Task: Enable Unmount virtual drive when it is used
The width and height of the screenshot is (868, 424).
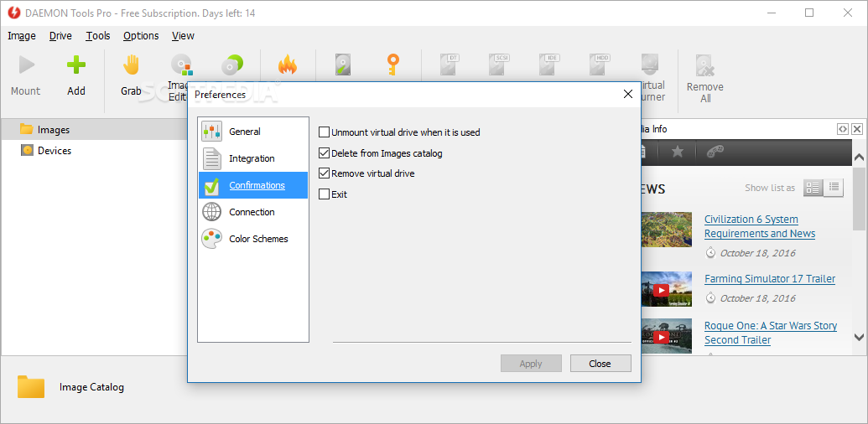Action: pyautogui.click(x=324, y=132)
